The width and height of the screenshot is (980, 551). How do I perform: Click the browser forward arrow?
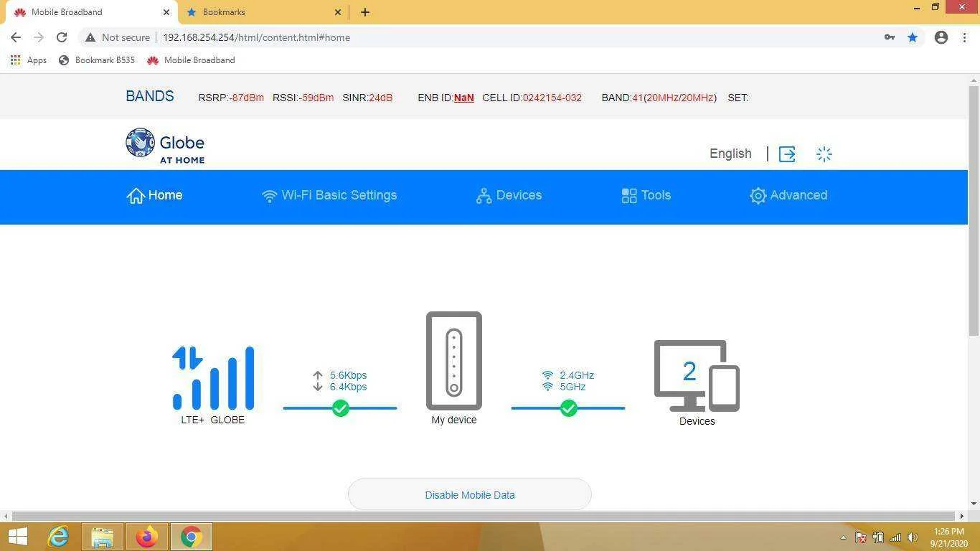point(39,37)
